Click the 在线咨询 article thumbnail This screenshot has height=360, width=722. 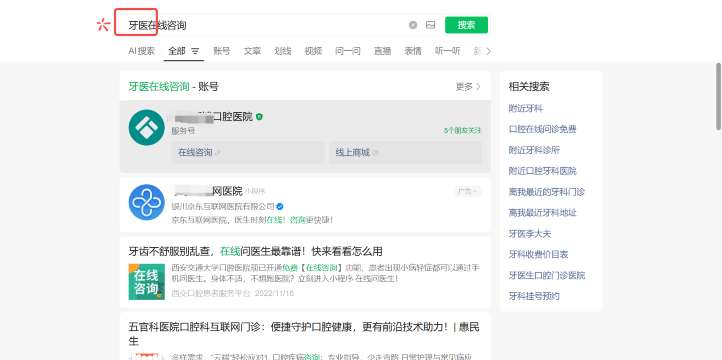[x=146, y=282]
